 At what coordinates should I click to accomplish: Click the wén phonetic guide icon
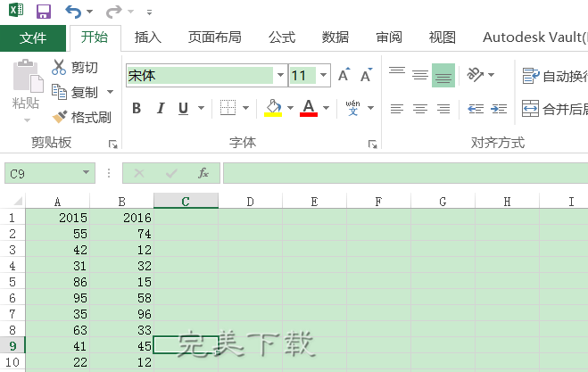point(352,108)
